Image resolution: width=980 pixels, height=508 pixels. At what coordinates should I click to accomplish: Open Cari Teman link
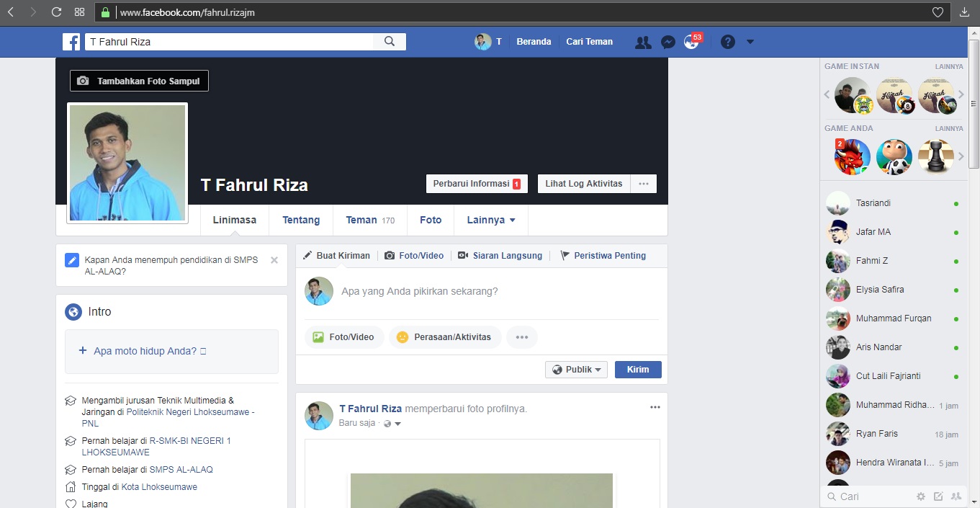coord(589,42)
